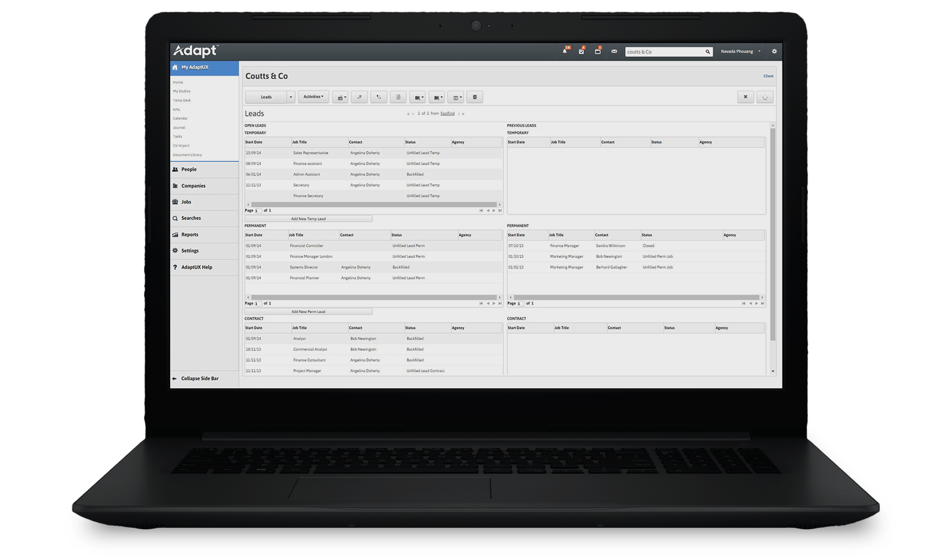Click the Leads button in the toolbar

click(x=266, y=97)
